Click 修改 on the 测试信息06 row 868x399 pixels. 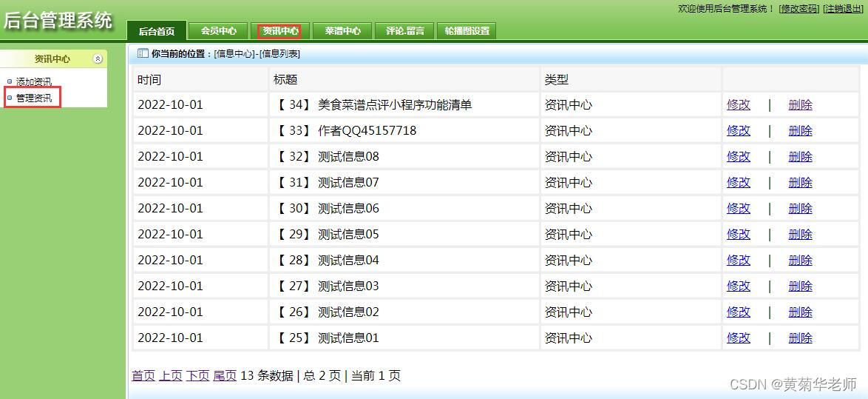point(739,208)
